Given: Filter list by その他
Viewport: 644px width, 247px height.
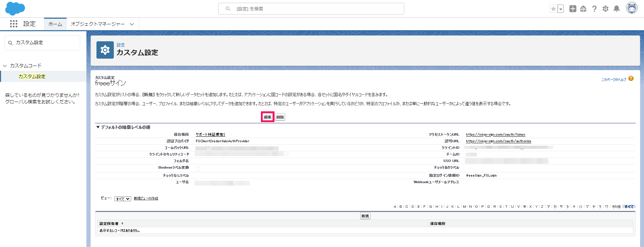Looking at the screenshot, I should pyautogui.click(x=616, y=206).
